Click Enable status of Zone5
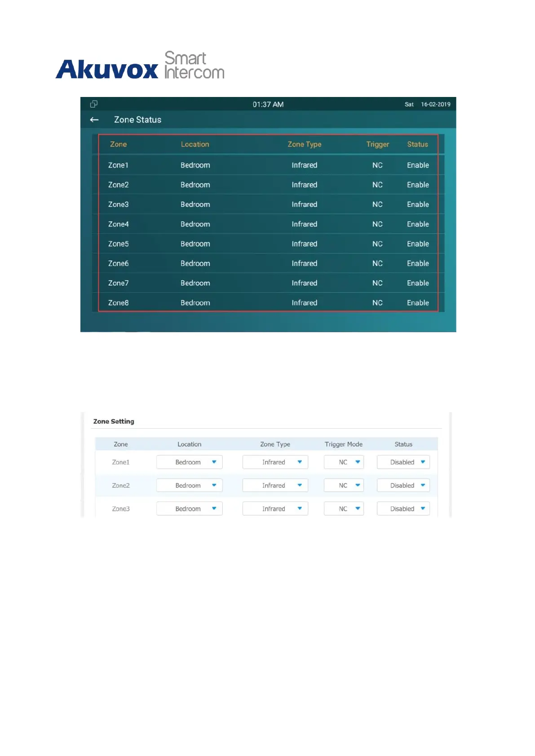The width and height of the screenshot is (535, 756). [418, 244]
